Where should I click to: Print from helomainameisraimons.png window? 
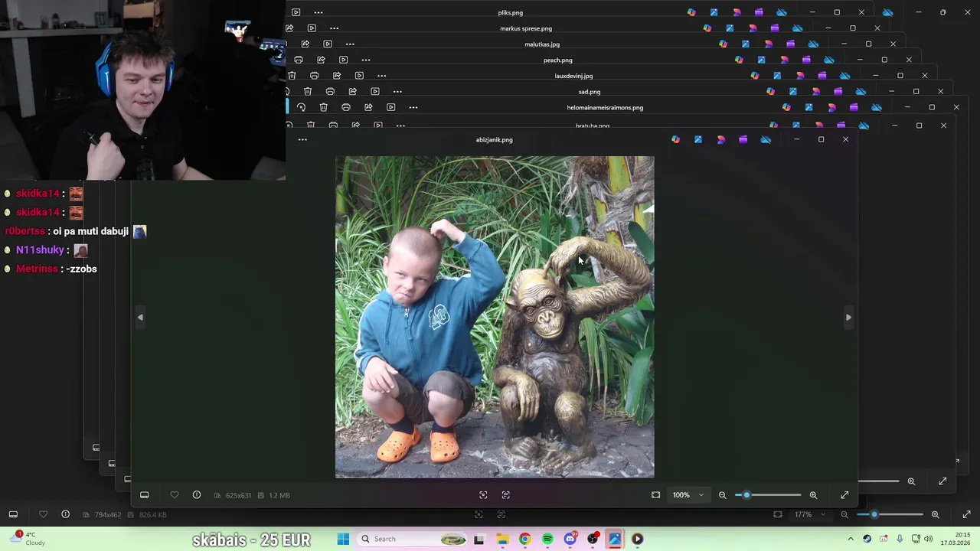coord(346,107)
